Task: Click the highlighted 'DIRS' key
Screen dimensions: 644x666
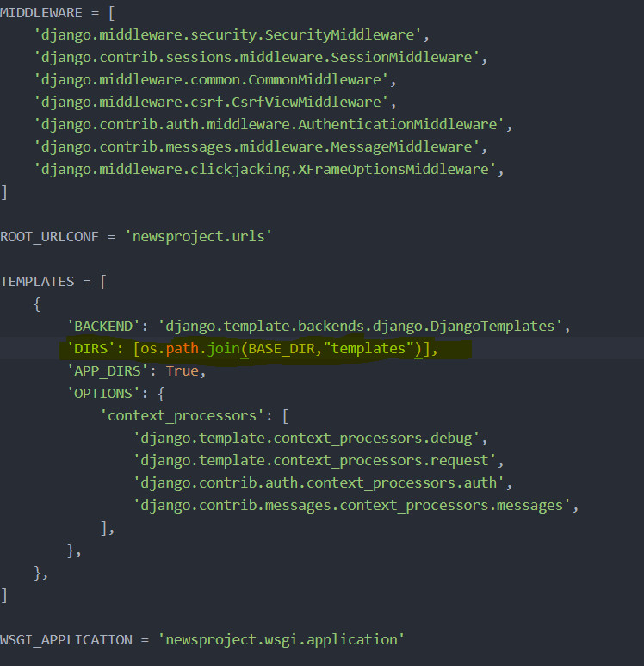Action: [91, 349]
